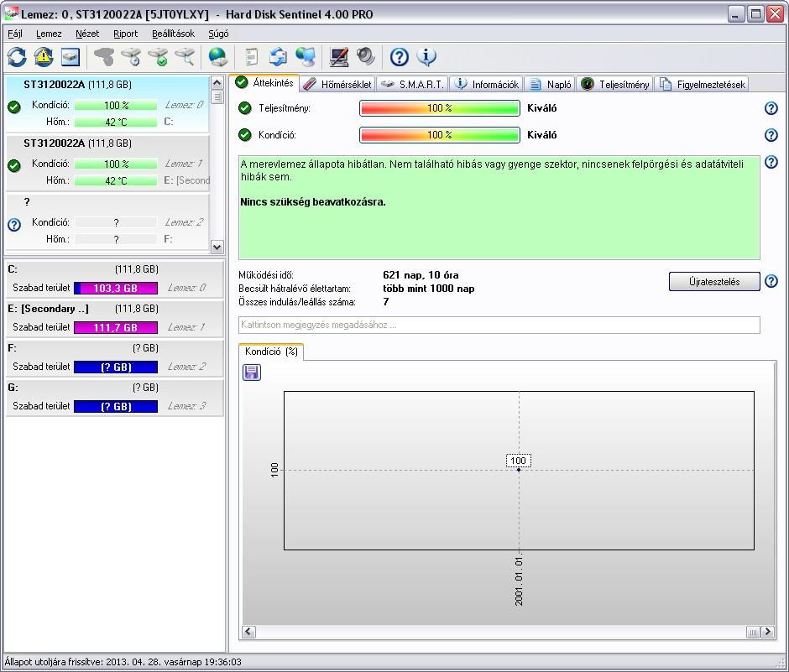Click the app icon in the title bar

click(11, 14)
